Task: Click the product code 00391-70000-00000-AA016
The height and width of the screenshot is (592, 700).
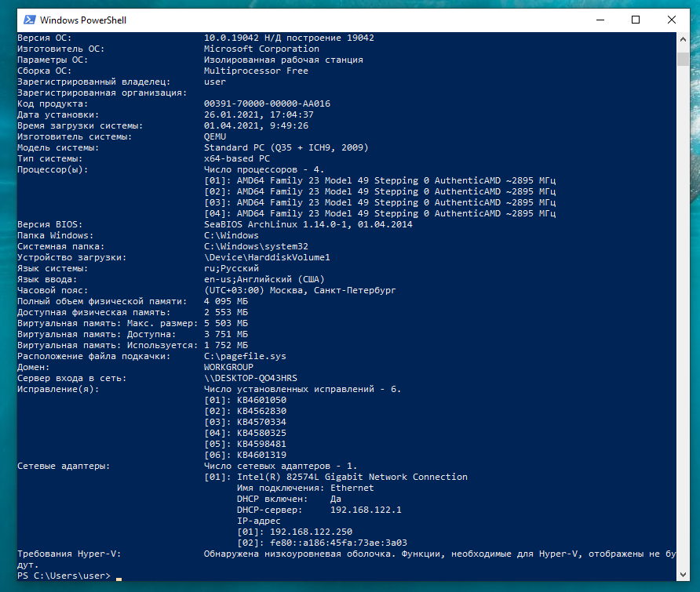Action: point(267,104)
